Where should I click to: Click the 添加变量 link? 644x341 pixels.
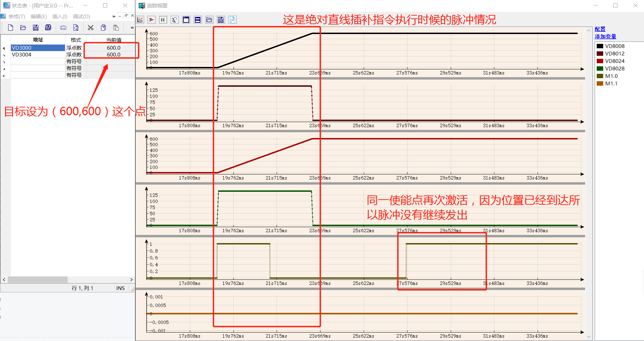(x=606, y=37)
